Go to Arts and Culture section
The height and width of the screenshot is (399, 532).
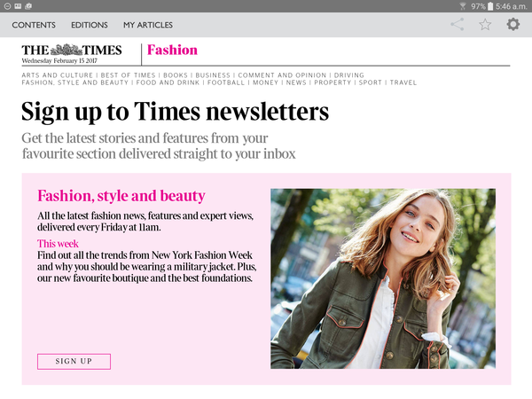click(x=57, y=75)
